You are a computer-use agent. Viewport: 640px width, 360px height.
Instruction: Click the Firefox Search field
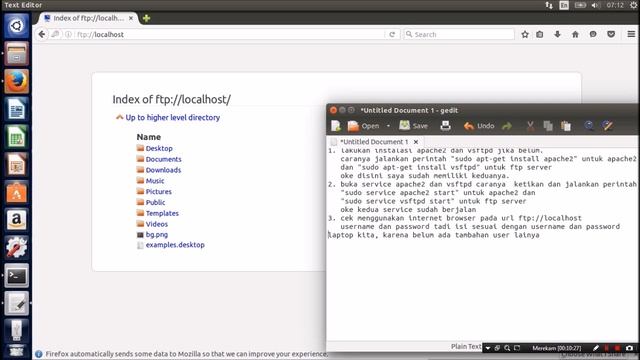(459, 34)
